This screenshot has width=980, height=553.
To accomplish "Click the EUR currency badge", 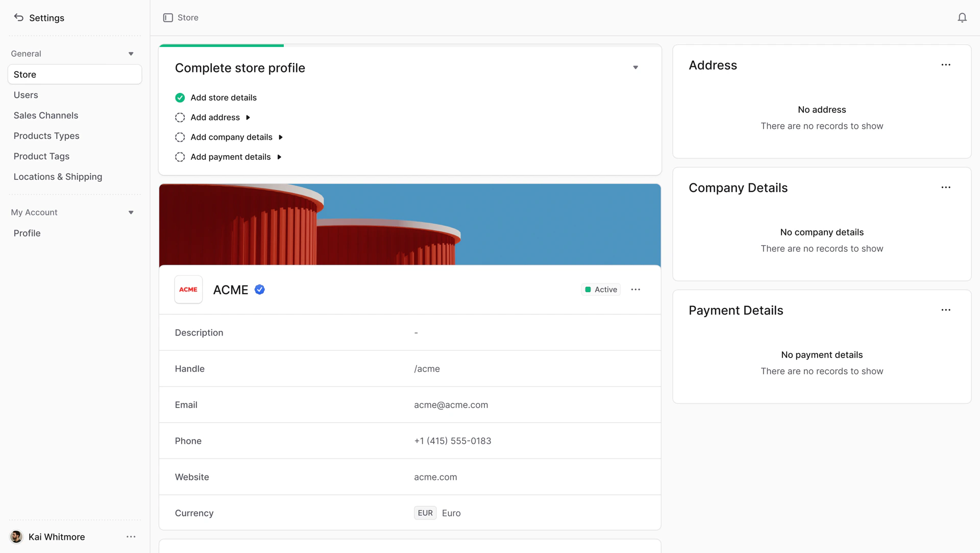I will click(x=425, y=513).
